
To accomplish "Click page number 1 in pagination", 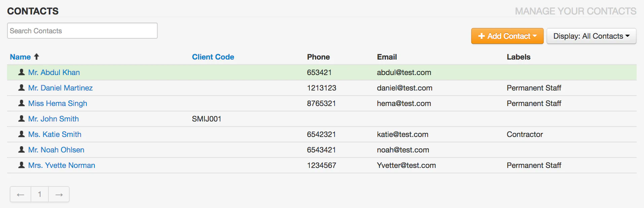I will coord(39,194).
